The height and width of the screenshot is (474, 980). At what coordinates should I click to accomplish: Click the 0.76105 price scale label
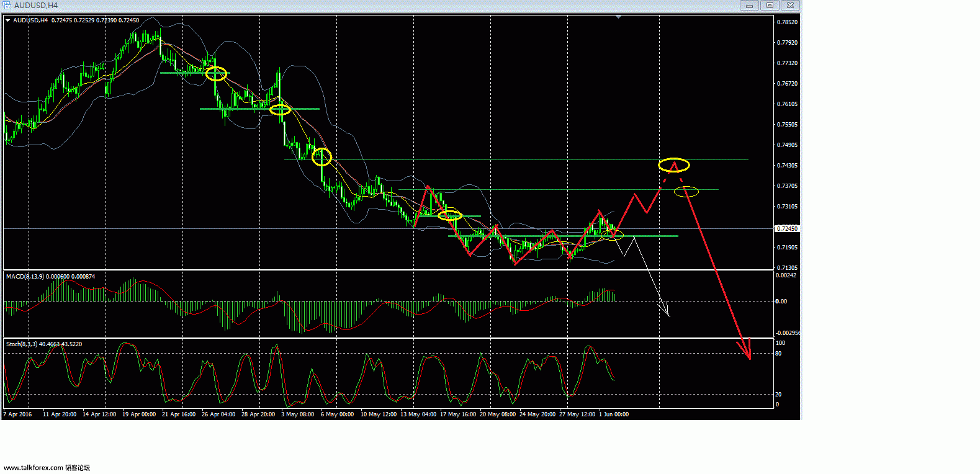coord(787,104)
